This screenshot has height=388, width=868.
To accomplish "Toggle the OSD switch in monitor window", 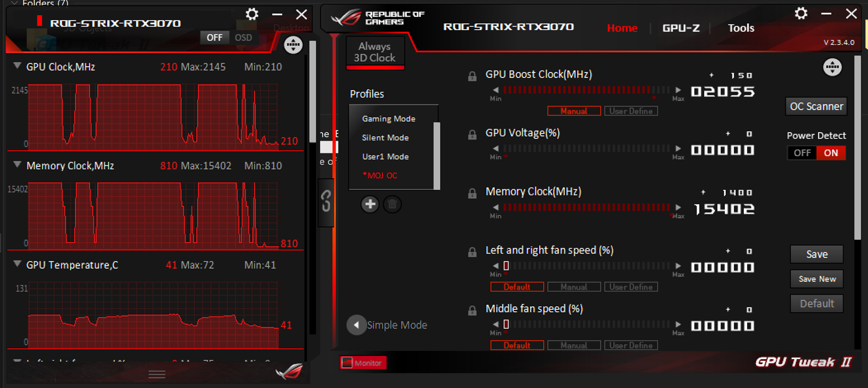I will [243, 37].
